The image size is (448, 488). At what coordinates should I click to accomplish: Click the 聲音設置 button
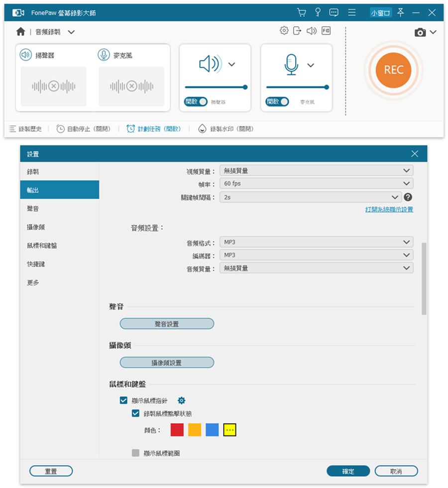pos(167,324)
